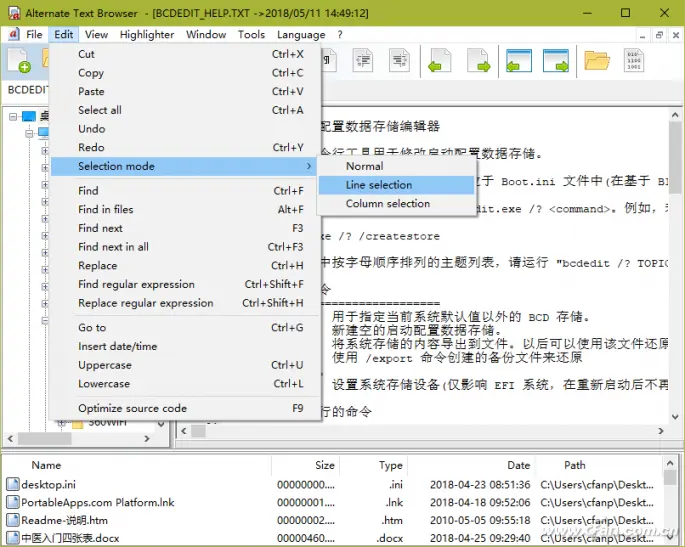Open the Tools menu
Screen dimensions: 685x547
click(251, 34)
